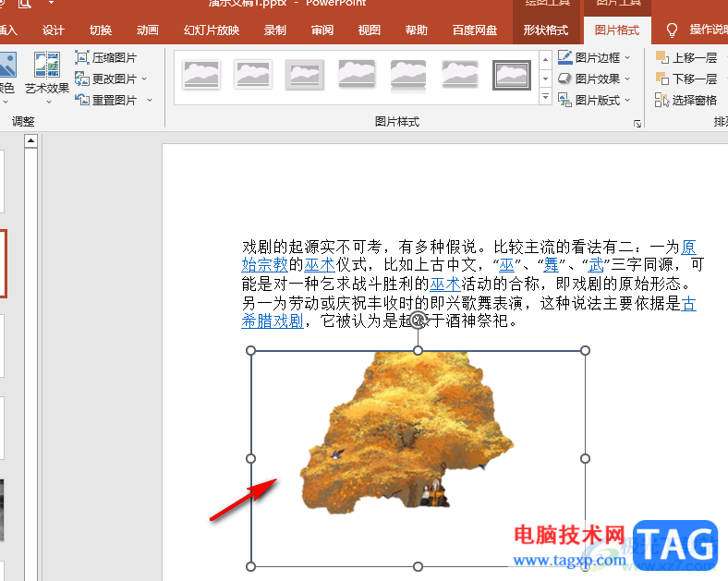Click Bring Forward (上移一层) icon
Screen dimensions: 728x581
coord(661,57)
